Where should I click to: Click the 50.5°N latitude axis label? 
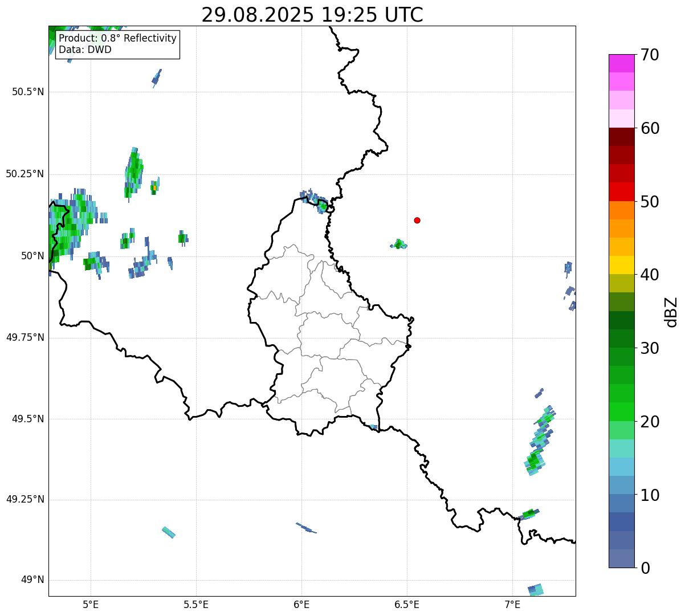tap(27, 92)
